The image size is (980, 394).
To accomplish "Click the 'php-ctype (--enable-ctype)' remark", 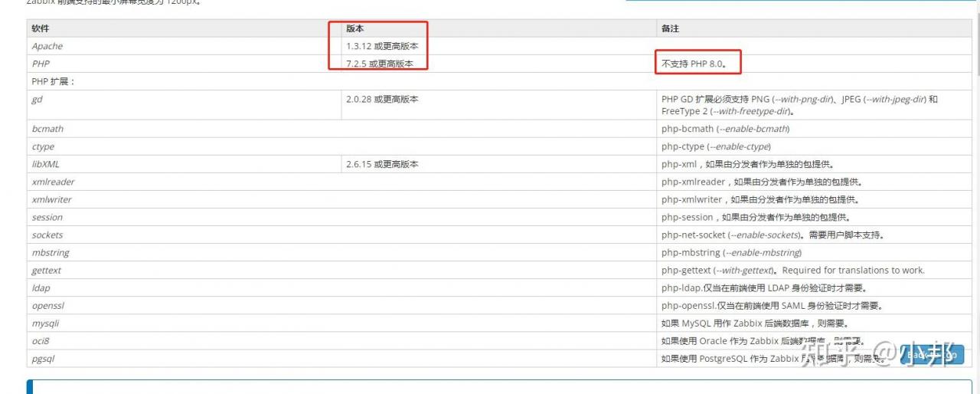I will pos(716,146).
